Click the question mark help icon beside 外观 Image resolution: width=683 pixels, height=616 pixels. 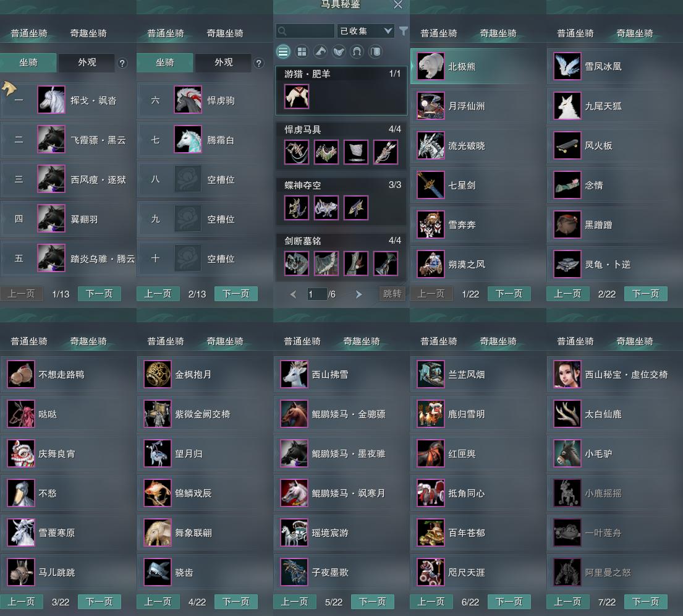122,63
